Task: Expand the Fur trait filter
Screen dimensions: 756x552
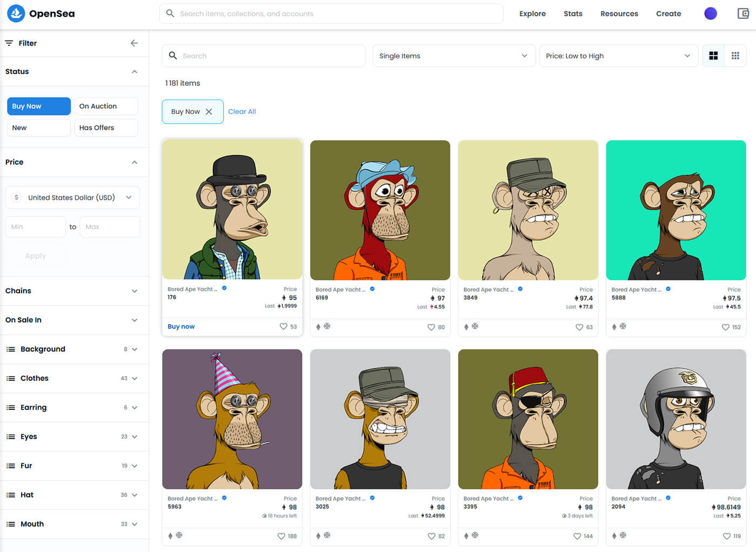Action: point(74,466)
